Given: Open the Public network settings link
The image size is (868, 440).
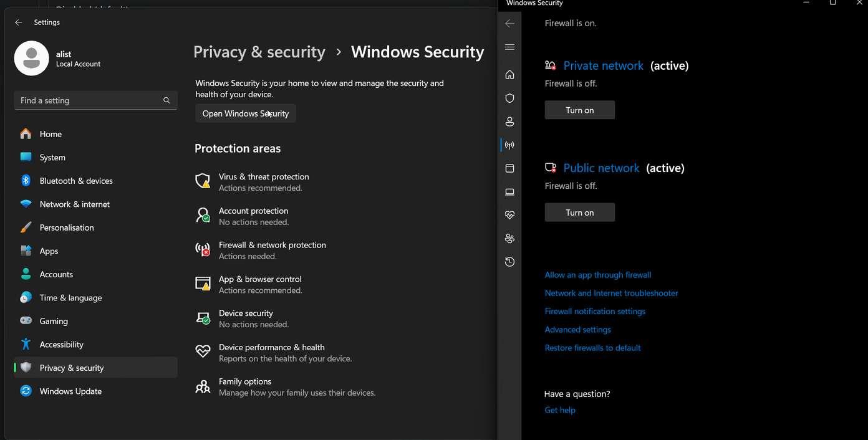Looking at the screenshot, I should pos(601,168).
